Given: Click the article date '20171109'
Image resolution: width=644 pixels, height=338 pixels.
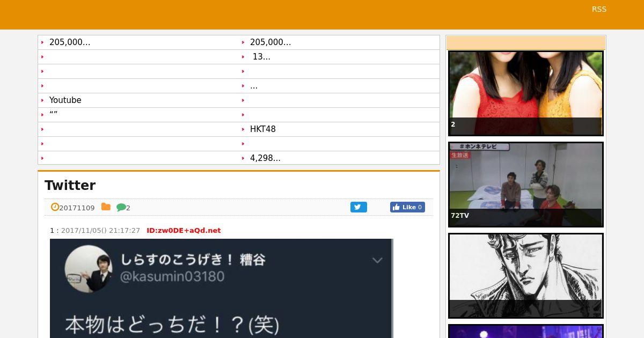Looking at the screenshot, I should click(x=77, y=208).
